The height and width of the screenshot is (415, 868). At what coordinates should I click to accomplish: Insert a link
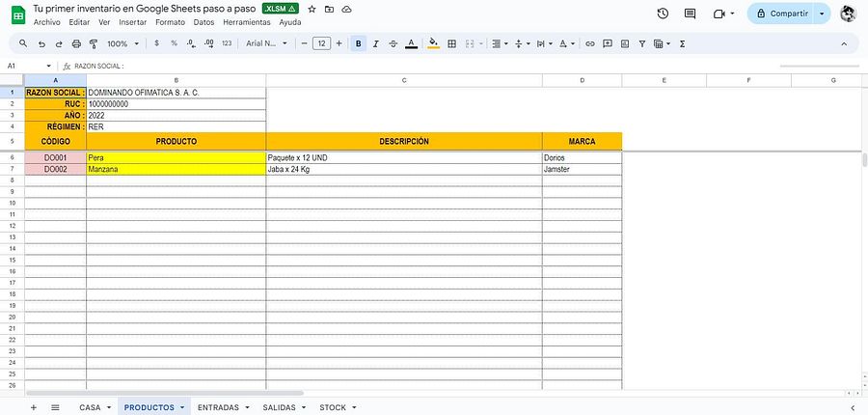tap(590, 43)
